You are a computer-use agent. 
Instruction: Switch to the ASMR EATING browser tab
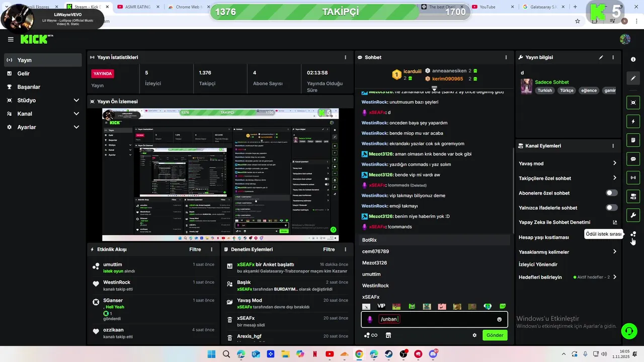tap(137, 7)
